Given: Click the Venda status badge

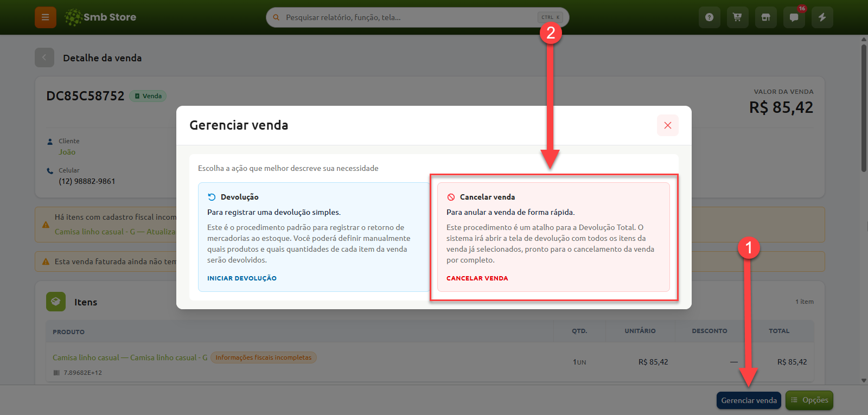Looking at the screenshot, I should tap(148, 96).
